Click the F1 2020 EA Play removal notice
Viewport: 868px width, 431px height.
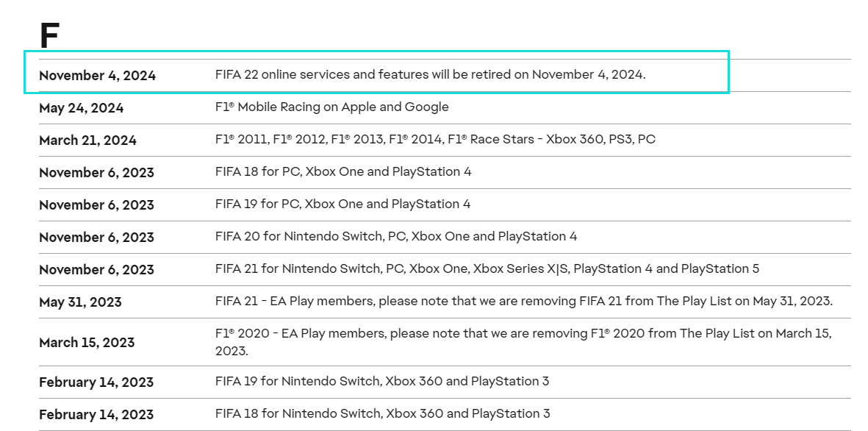tap(523, 342)
